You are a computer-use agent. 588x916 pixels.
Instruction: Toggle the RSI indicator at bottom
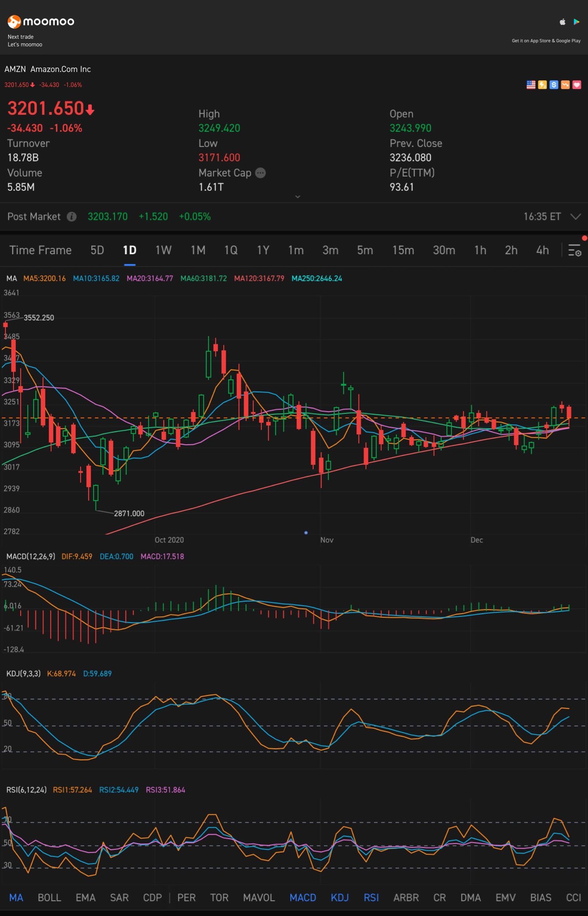click(371, 897)
